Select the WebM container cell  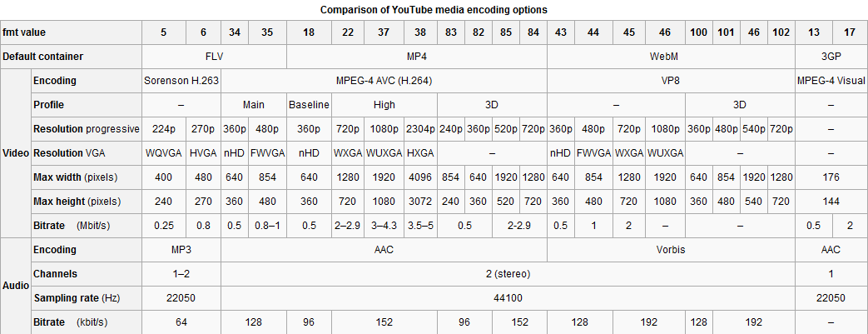pyautogui.click(x=671, y=57)
